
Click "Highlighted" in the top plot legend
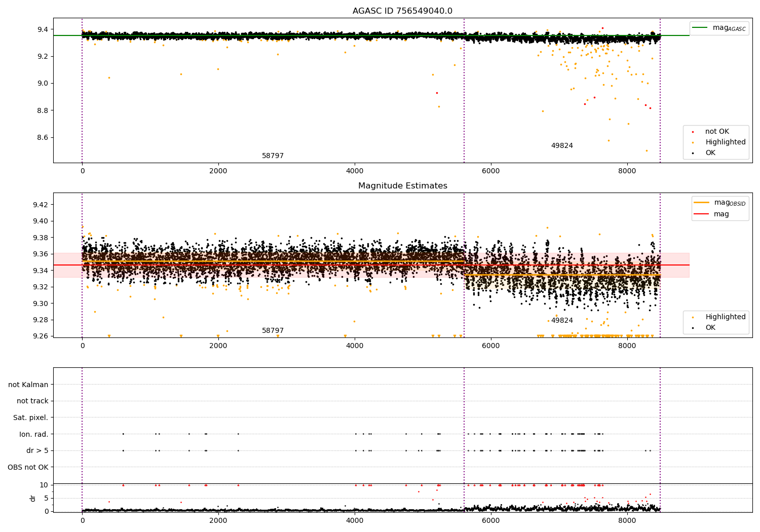pos(726,142)
